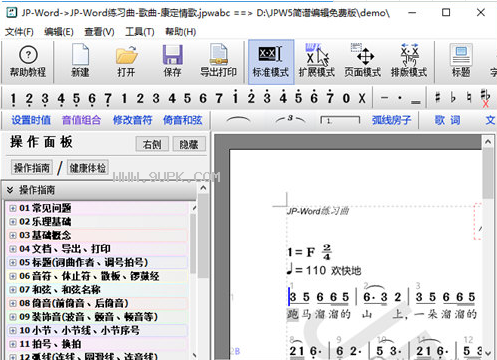
Task: Insert the dash sustain line symbol
Action: [x=385, y=98]
